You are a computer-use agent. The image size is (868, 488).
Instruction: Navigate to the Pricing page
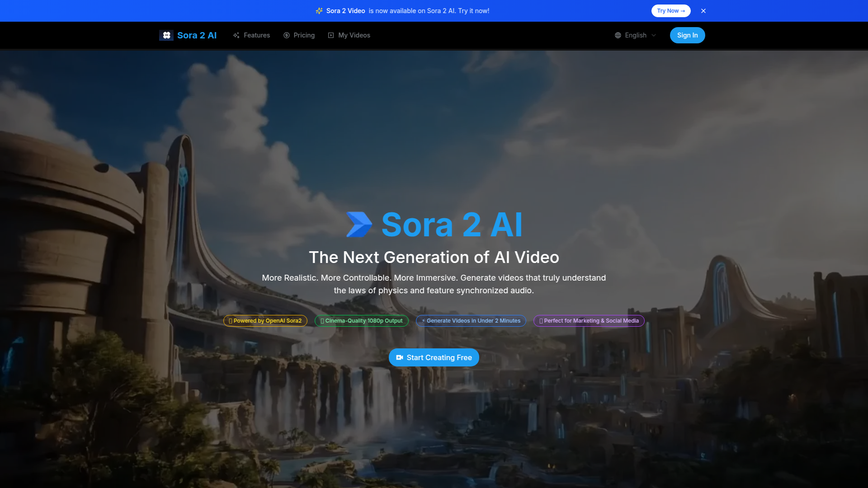click(x=304, y=35)
